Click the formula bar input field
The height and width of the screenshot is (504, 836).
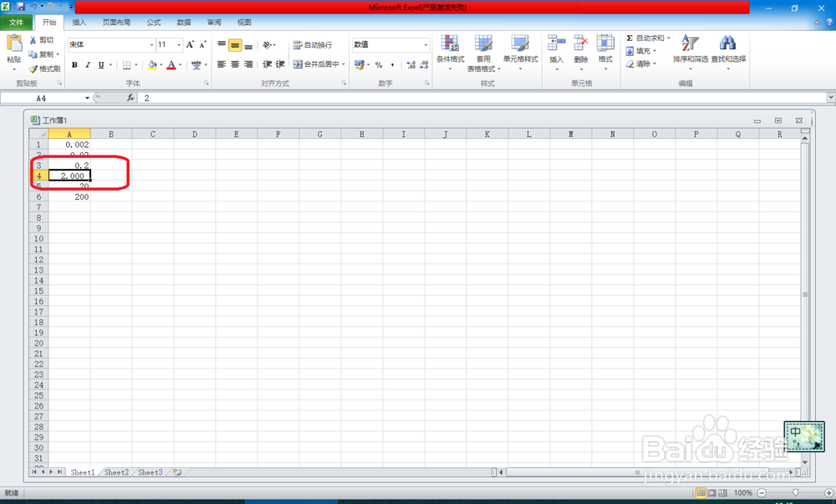click(x=482, y=98)
